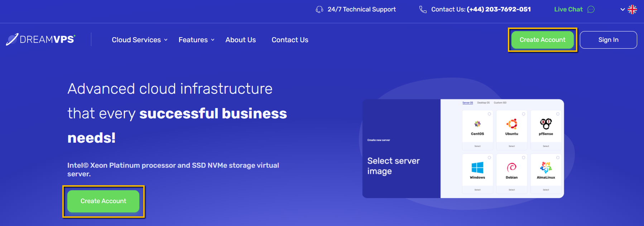Click Create Account below the hero text
This screenshot has width=644, height=226.
(x=103, y=201)
